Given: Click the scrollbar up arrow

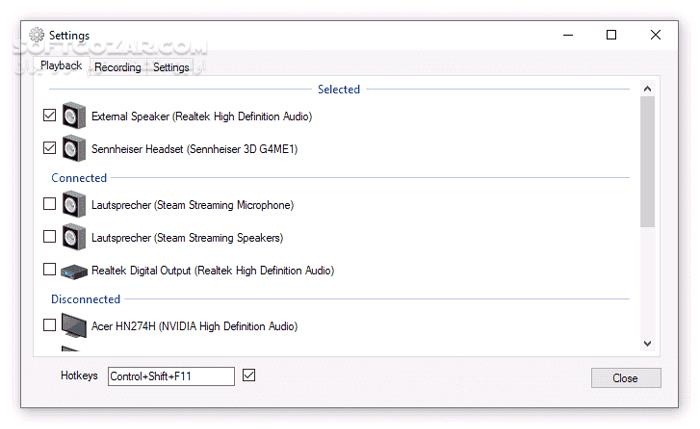Looking at the screenshot, I should [x=647, y=89].
